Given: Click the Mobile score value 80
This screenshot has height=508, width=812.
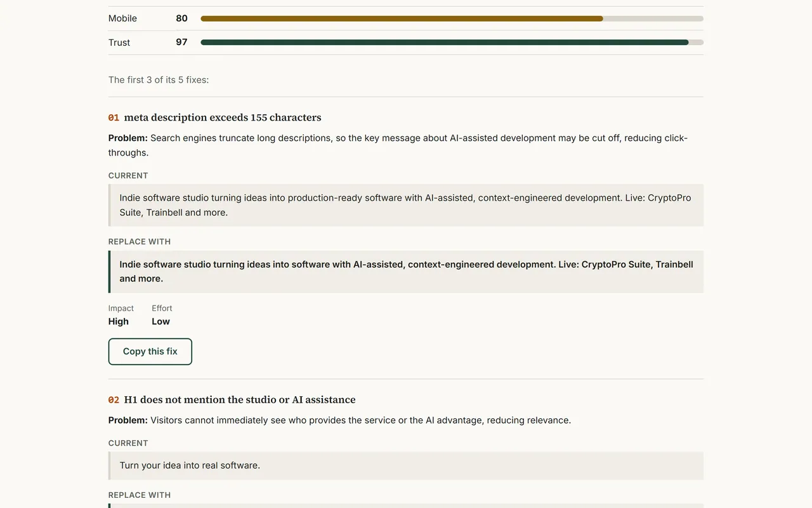Looking at the screenshot, I should coord(181,18).
